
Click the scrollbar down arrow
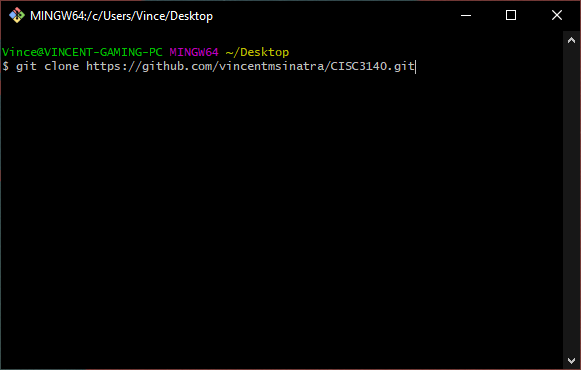click(571, 360)
